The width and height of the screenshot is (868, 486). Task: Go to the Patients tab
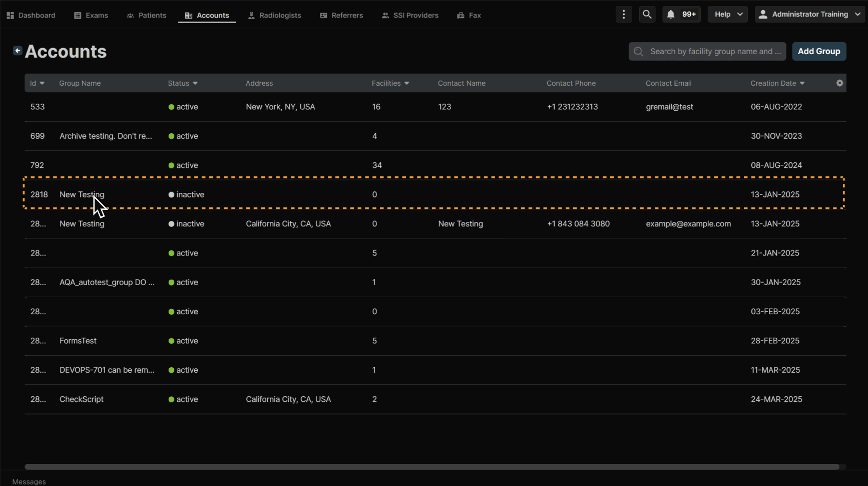146,16
